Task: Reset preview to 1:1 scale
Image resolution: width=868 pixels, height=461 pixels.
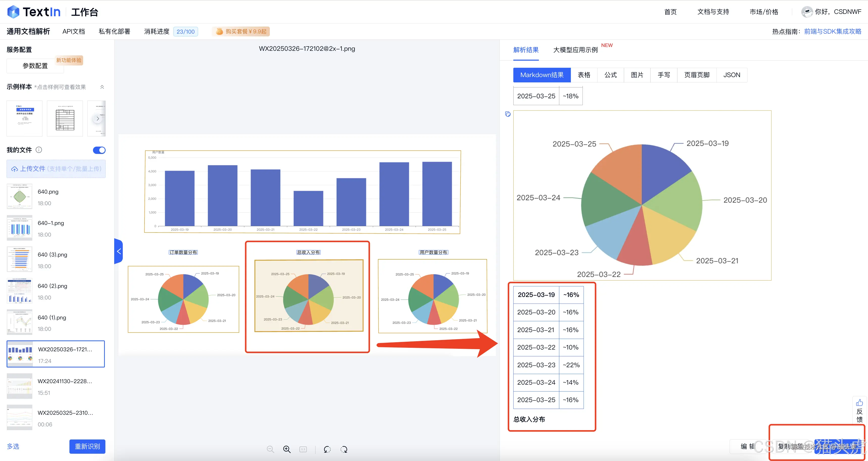Action: click(x=303, y=449)
